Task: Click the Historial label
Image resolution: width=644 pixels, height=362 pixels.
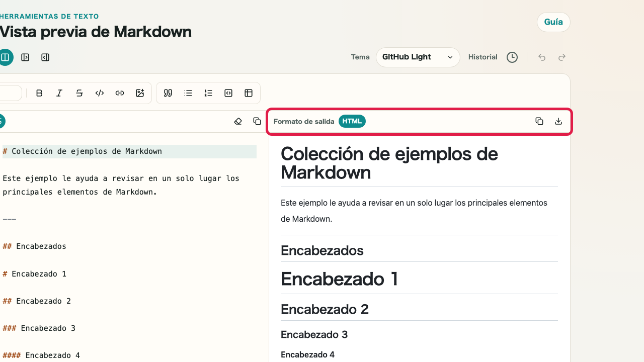Action: click(483, 57)
